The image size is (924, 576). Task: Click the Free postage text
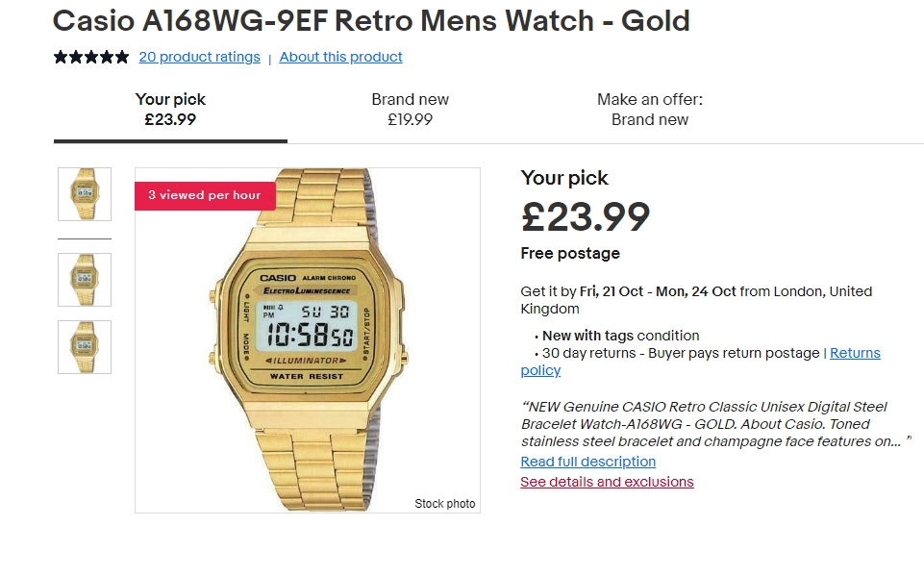[569, 254]
